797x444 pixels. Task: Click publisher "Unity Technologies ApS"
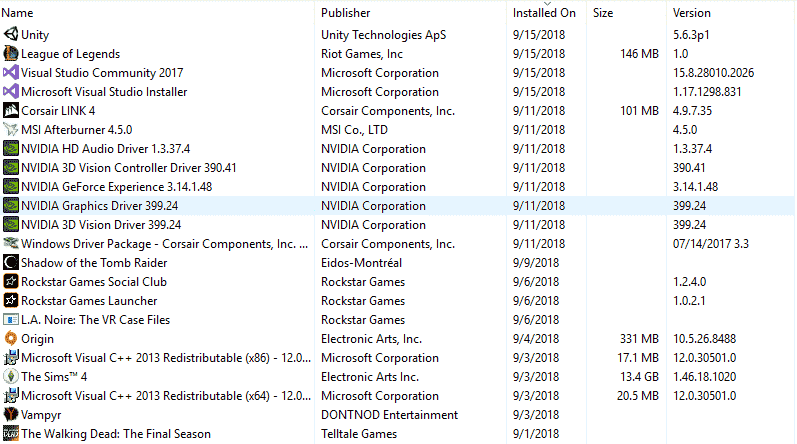[384, 35]
